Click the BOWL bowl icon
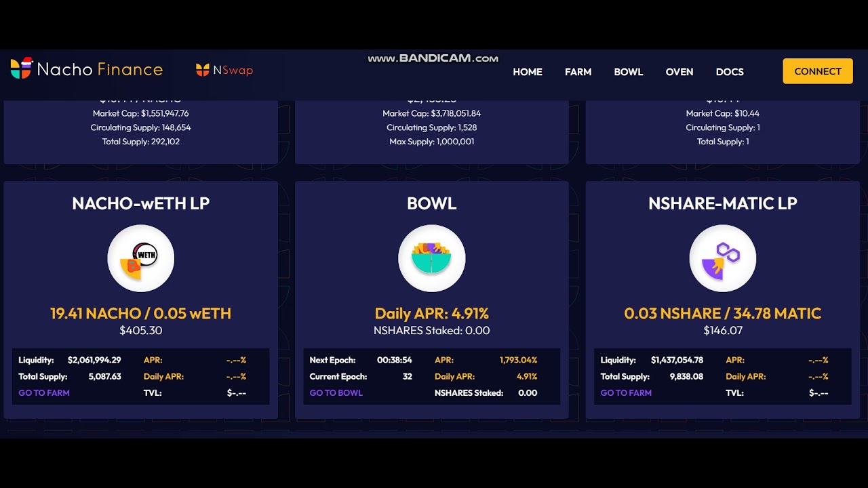The height and width of the screenshot is (488, 868). pos(431,259)
